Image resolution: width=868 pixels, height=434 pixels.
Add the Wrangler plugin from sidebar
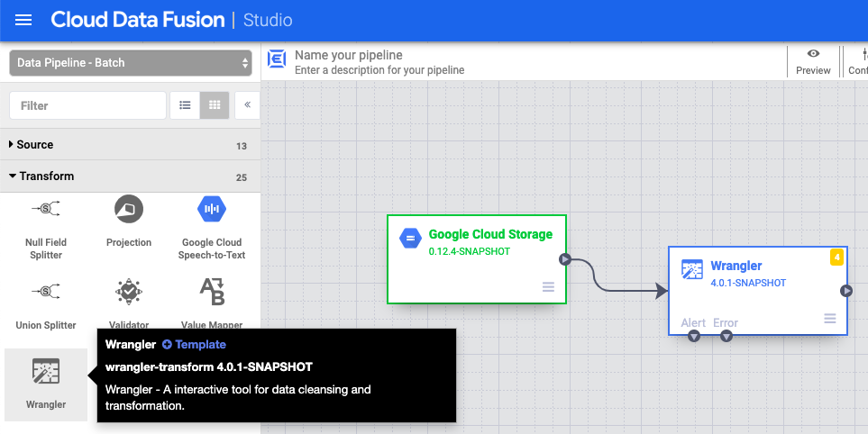click(46, 384)
